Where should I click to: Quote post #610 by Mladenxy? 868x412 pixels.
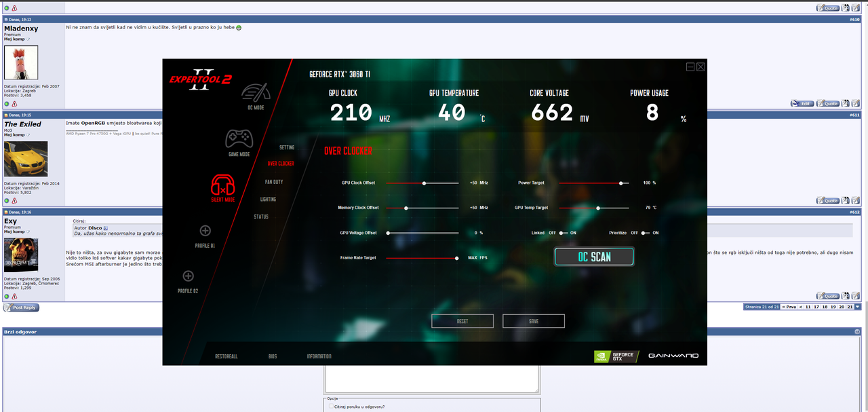828,104
